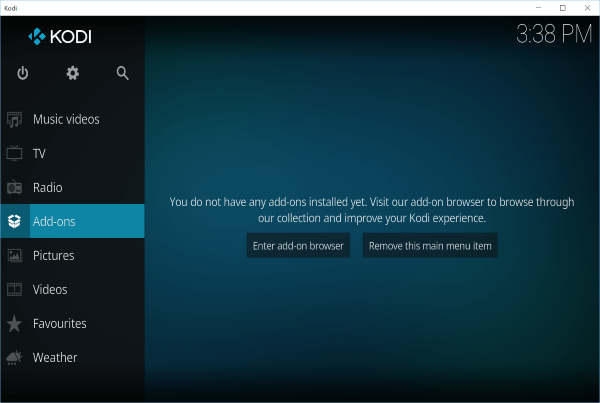
Task: Select the Add-ons text label in the menu
Action: 54,222
